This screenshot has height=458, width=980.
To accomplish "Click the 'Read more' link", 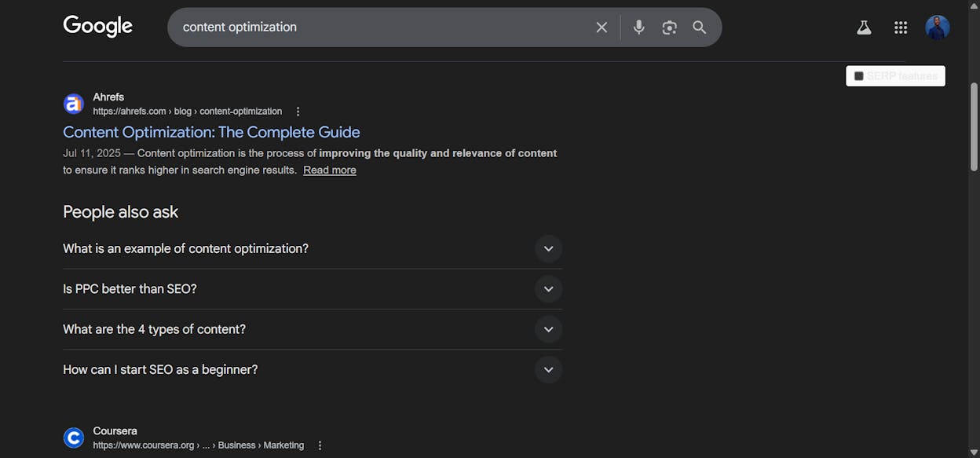I will coord(330,170).
